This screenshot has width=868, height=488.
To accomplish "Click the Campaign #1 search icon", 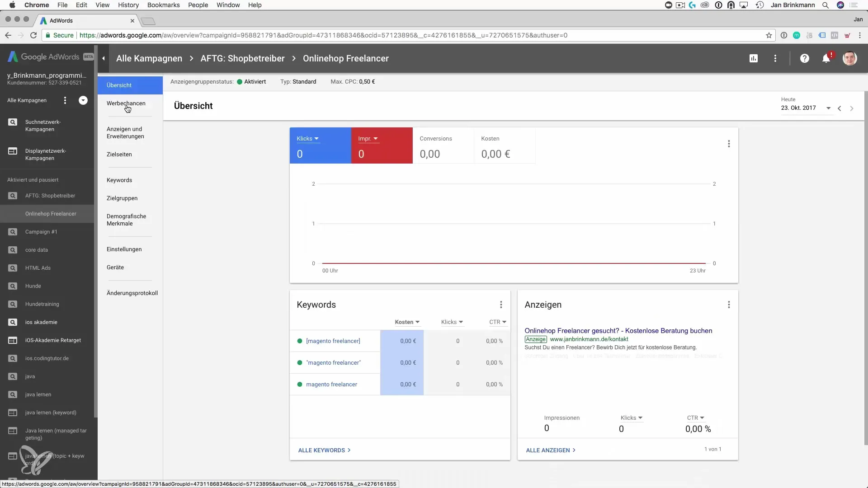I will 13,232.
